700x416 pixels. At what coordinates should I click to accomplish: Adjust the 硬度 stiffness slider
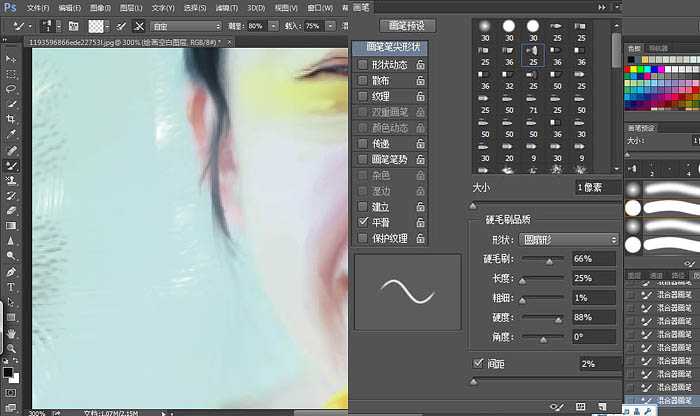(x=558, y=319)
